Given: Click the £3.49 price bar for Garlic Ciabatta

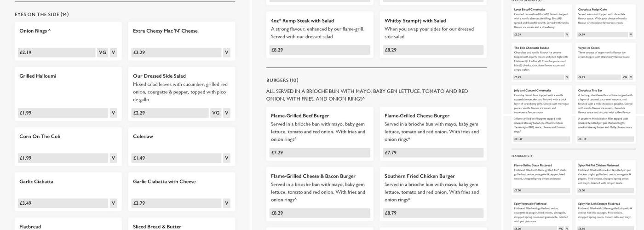Looking at the screenshot, I should tap(63, 203).
